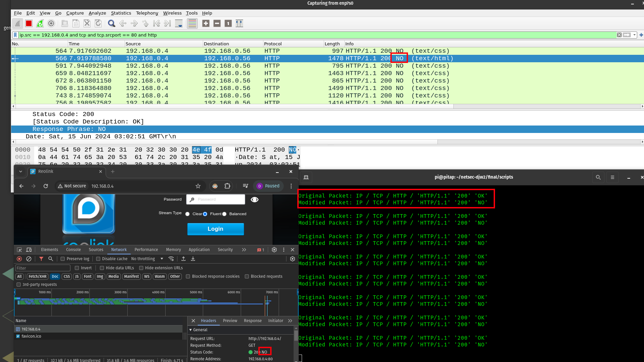Open the Statistics menu
This screenshot has height=362, width=644.
point(121,13)
